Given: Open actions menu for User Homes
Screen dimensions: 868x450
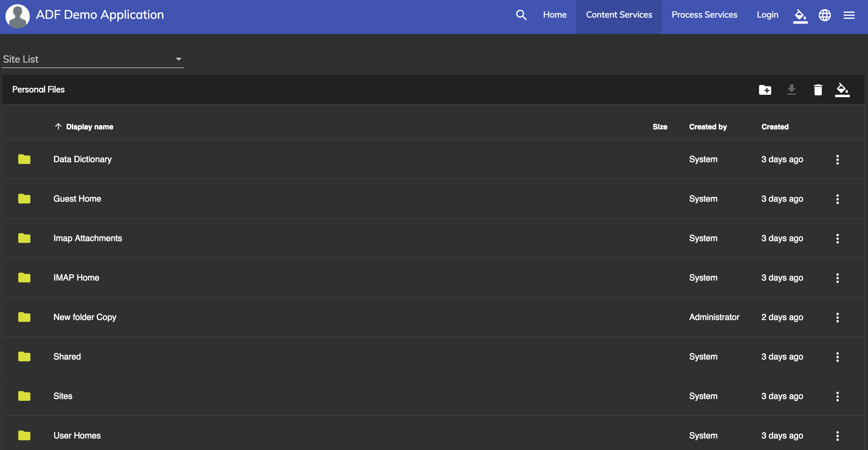Looking at the screenshot, I should tap(837, 436).
